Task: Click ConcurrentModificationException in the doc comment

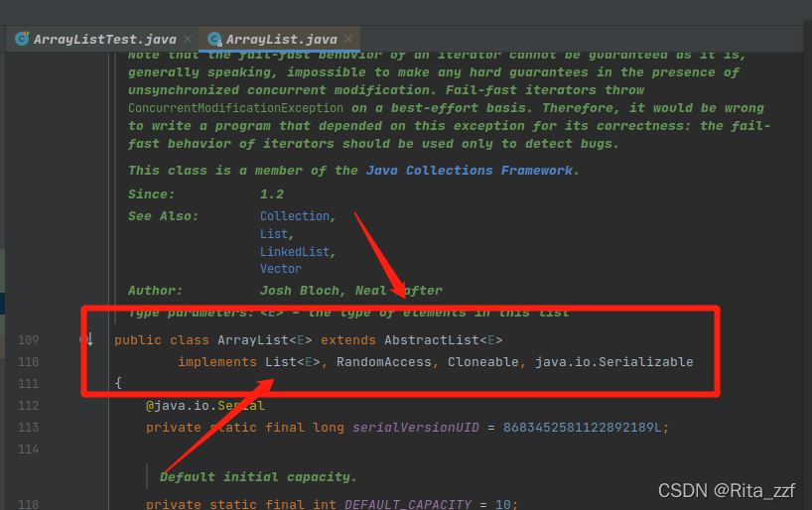Action: [235, 108]
